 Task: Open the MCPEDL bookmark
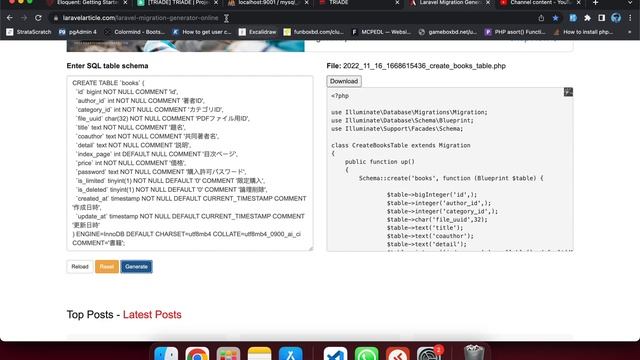coord(381,32)
